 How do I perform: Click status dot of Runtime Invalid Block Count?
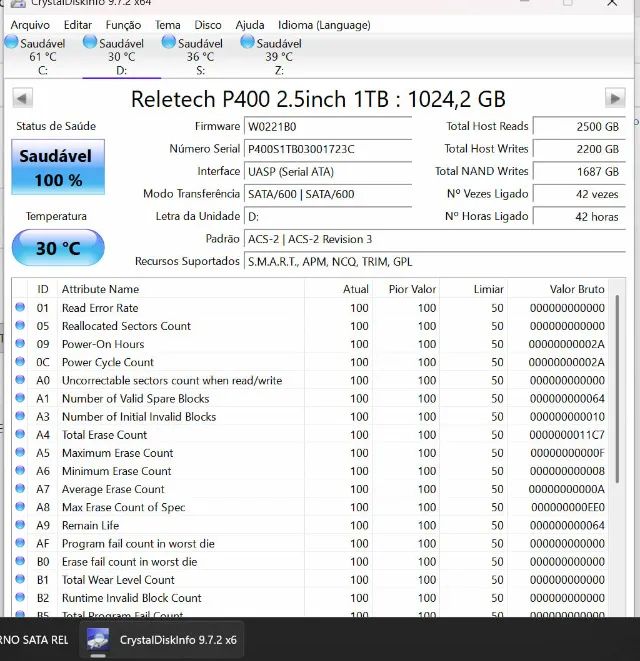[20, 597]
